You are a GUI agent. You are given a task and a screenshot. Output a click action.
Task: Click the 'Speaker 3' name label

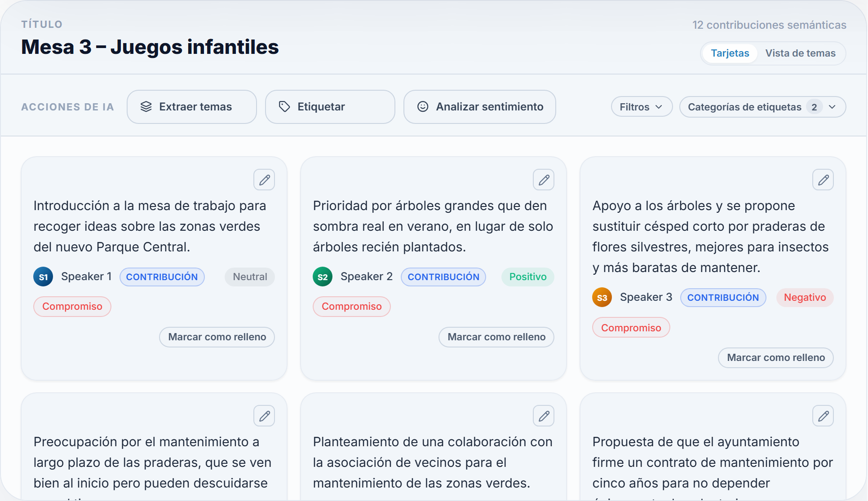(646, 297)
